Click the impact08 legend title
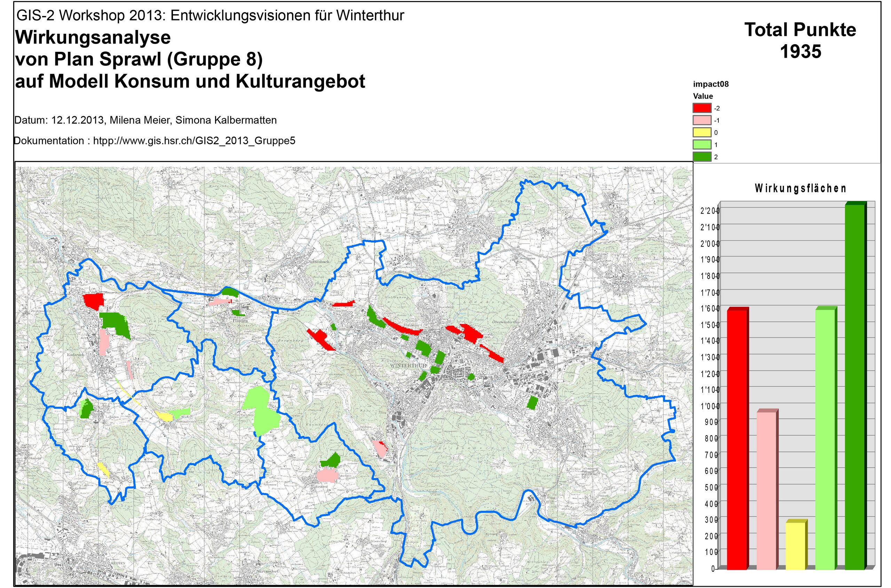 (711, 84)
